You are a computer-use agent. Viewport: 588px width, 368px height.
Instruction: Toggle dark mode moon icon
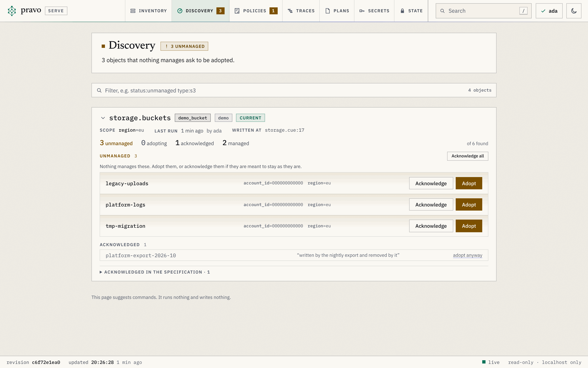click(574, 11)
